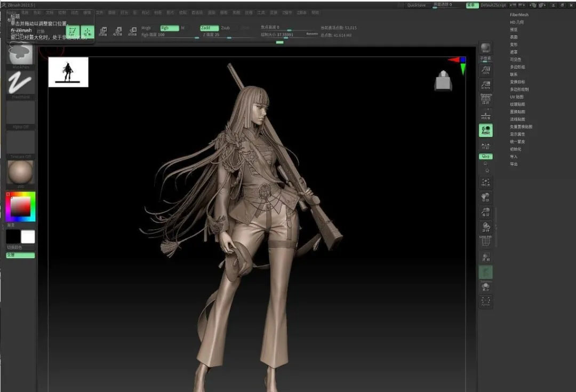This screenshot has height=392, width=576.
Task: Expand the UV 贴图 section
Action: pyautogui.click(x=517, y=97)
